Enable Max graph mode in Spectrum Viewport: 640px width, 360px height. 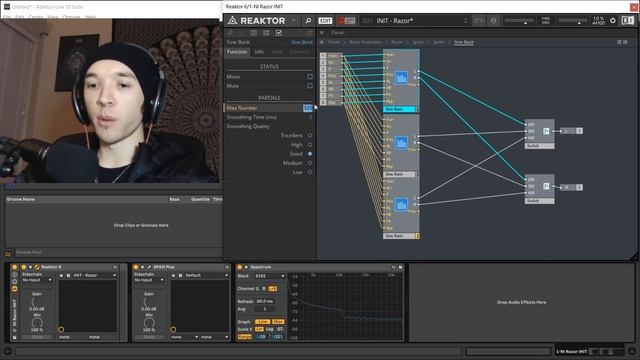coord(278,322)
